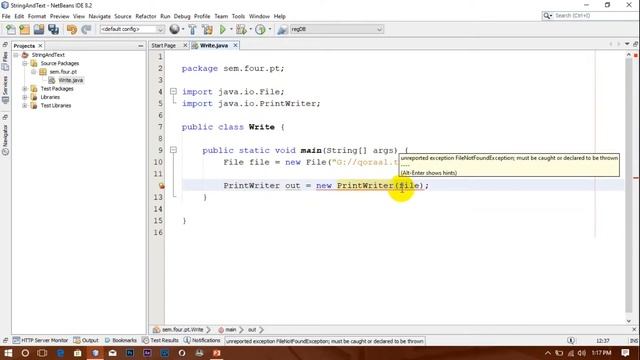This screenshot has height=360, width=640.
Task: Click the Build Project hammer icon
Action: 192,29
